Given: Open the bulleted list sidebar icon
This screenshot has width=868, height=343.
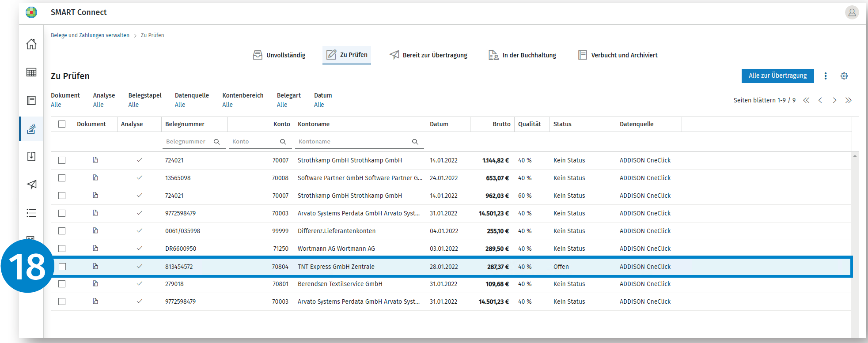Looking at the screenshot, I should coord(31,213).
